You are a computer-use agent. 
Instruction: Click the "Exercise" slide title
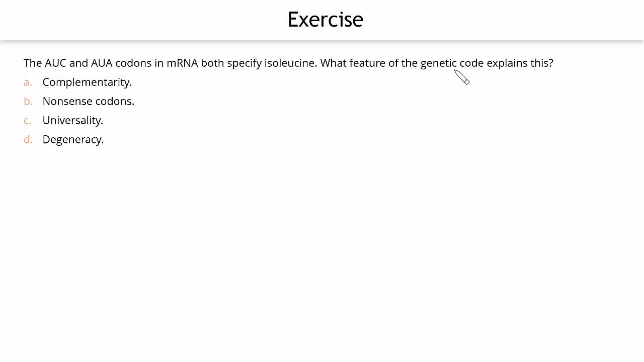click(325, 20)
